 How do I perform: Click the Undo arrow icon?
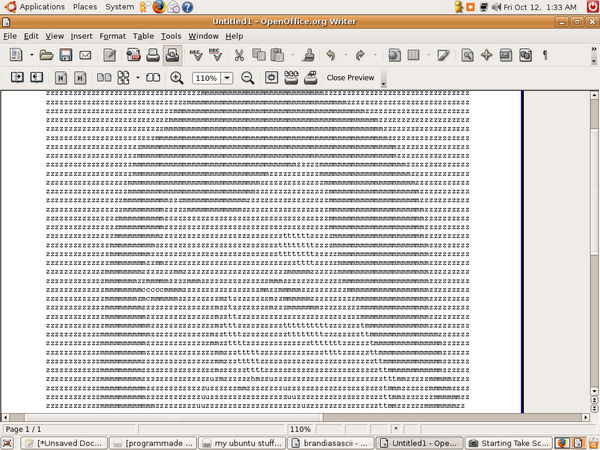[331, 55]
